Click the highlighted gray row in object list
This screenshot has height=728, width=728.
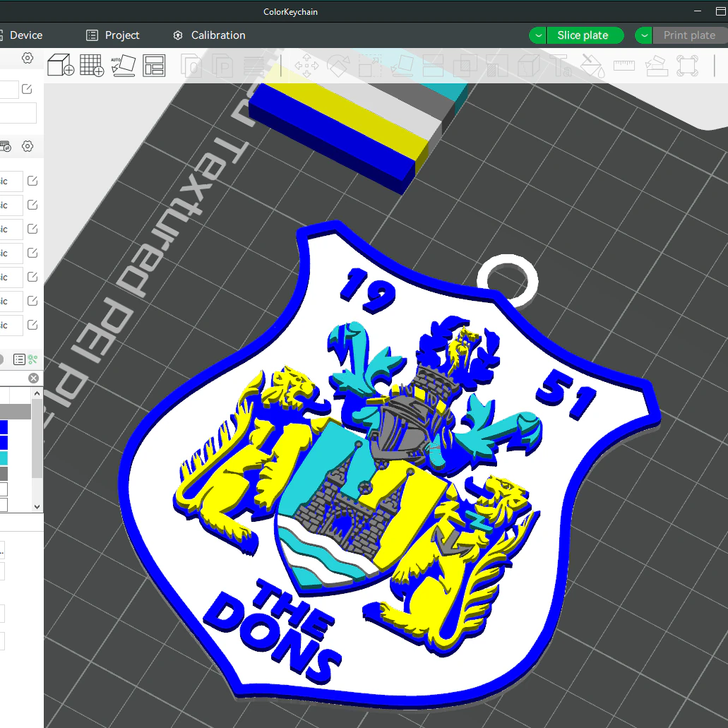[x=16, y=412]
